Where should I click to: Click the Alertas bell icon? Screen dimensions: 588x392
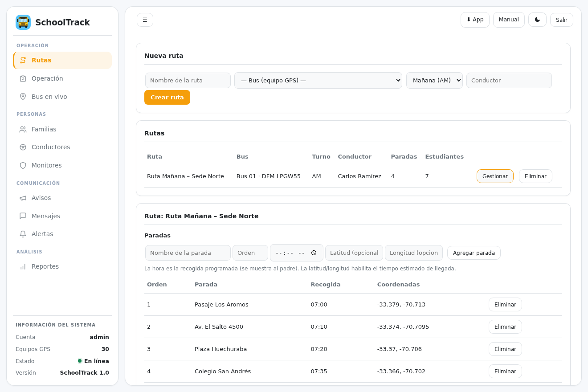[23, 234]
